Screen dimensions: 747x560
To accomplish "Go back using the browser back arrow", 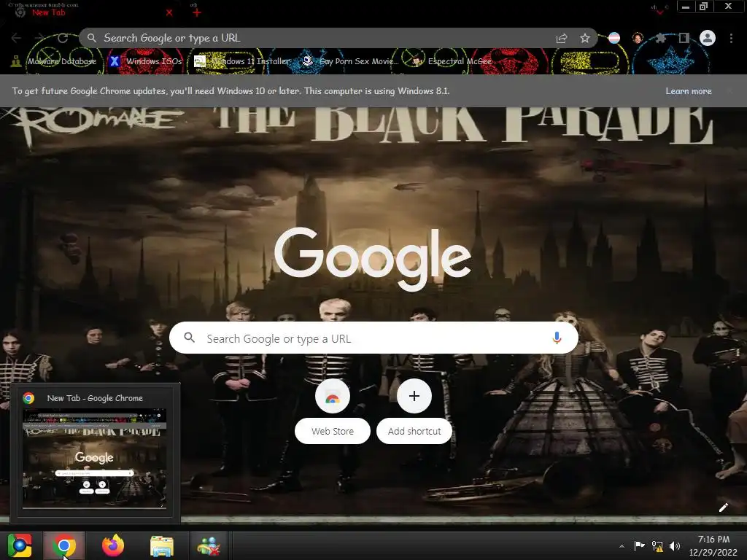I will (16, 38).
